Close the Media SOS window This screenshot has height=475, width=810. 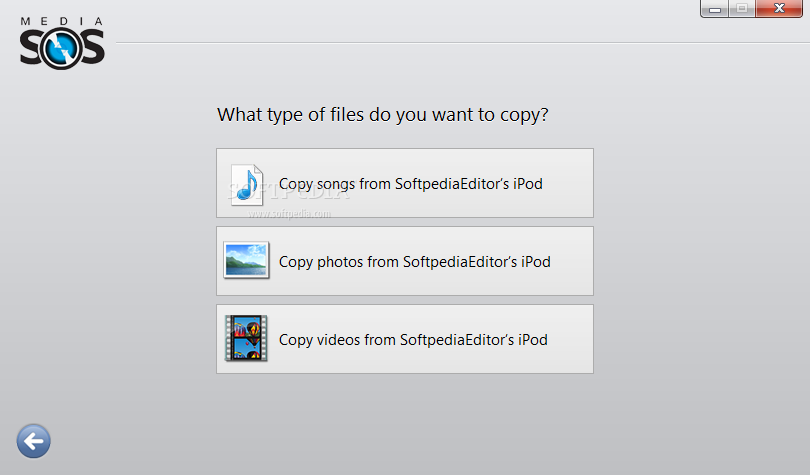pos(779,9)
